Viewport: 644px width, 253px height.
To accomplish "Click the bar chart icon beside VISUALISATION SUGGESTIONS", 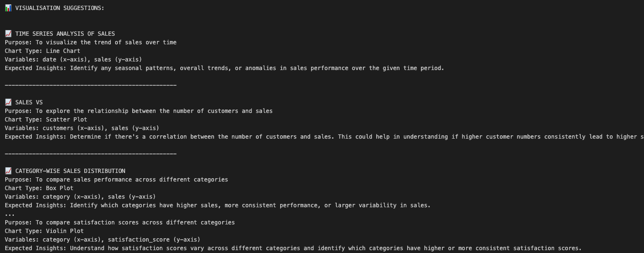I will (8, 8).
